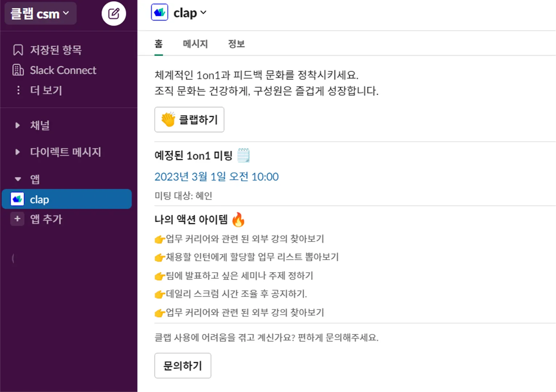Switch to the 메시지 tab
556x392 pixels.
195,44
